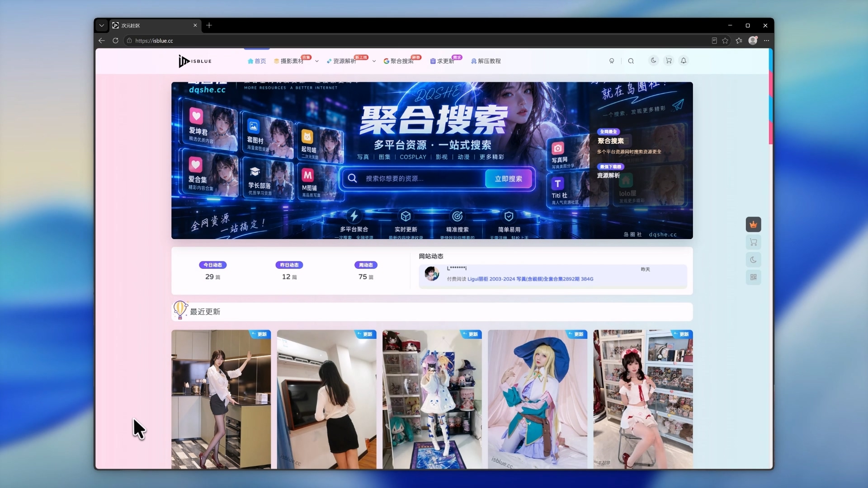
Task: Click the browser profile avatar icon
Action: coord(753,41)
